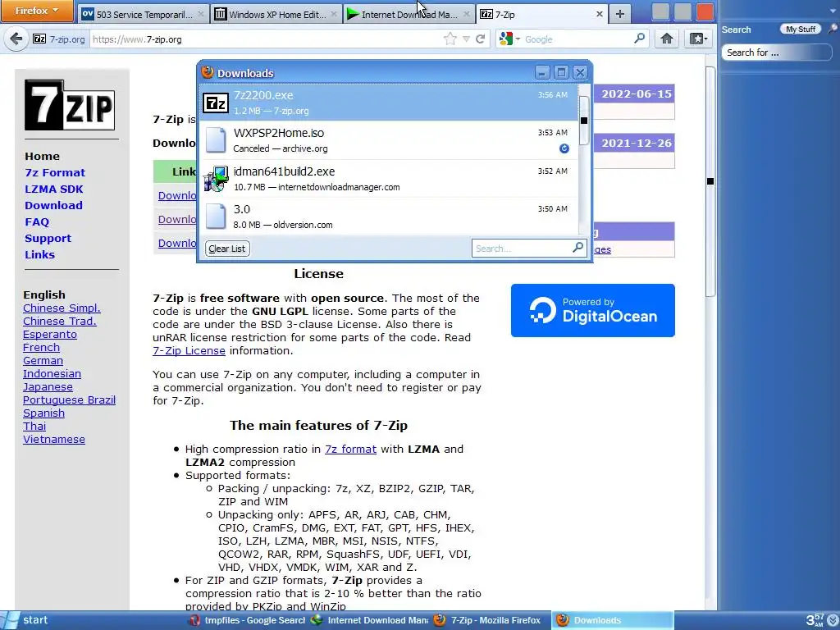Click the Search for field in sidebar
Screen dimensions: 840x630
pos(776,52)
